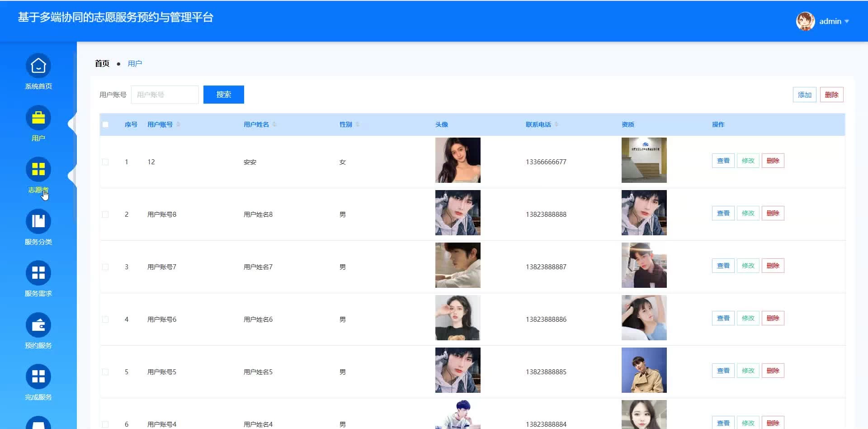Click 删除 for 用户账号5
The height and width of the screenshot is (429, 868).
[773, 371]
